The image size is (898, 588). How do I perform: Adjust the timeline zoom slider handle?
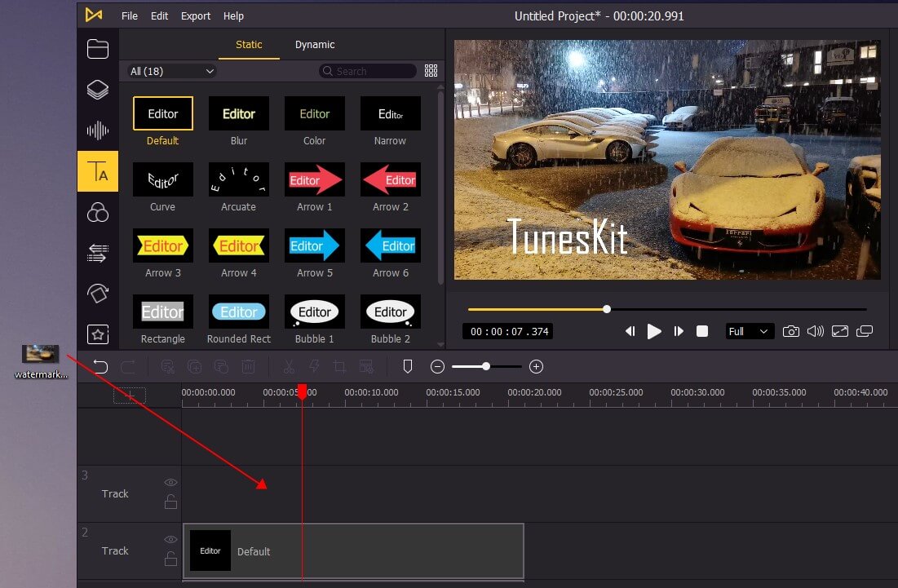pyautogui.click(x=485, y=366)
